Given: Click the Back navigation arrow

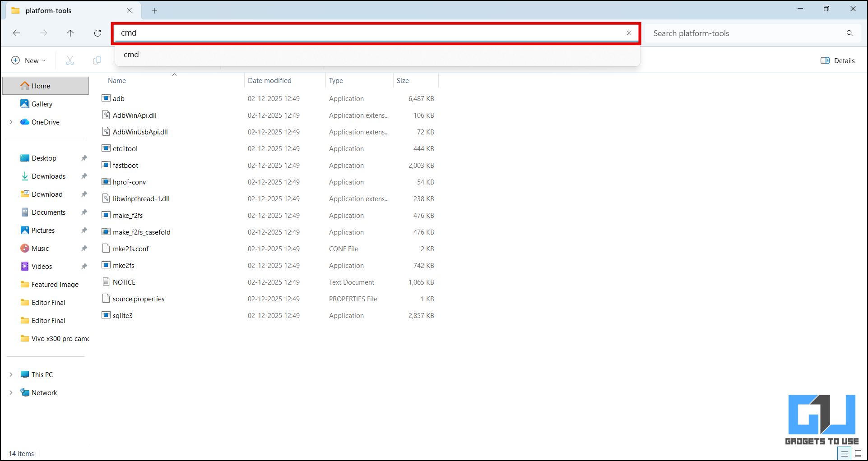Looking at the screenshot, I should coord(17,33).
